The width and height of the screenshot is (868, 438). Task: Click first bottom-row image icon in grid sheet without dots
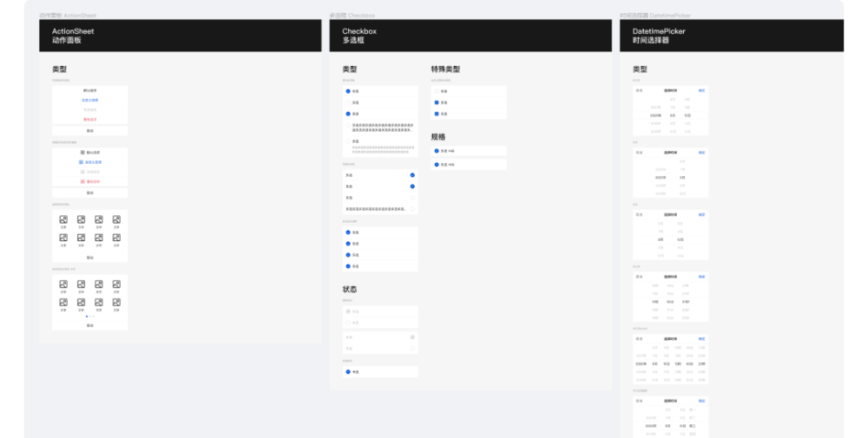pyautogui.click(x=63, y=238)
